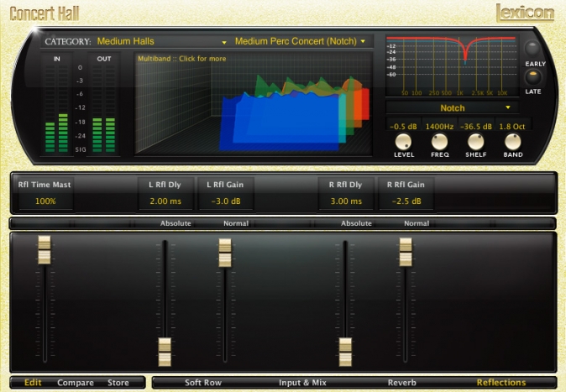Click the FREQ knob
Viewport: 566px width, 392px height.
pyautogui.click(x=439, y=142)
